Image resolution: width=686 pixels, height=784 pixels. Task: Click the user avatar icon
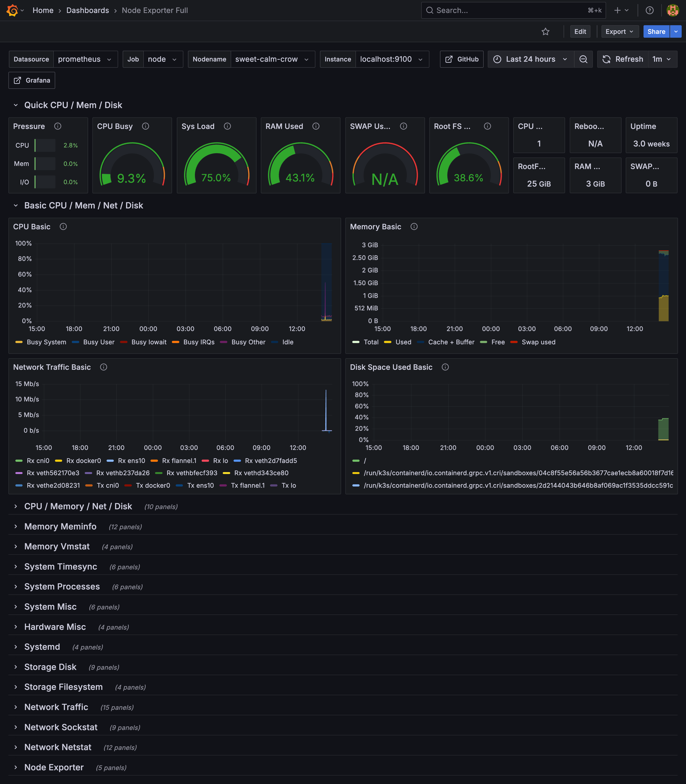[x=673, y=10]
